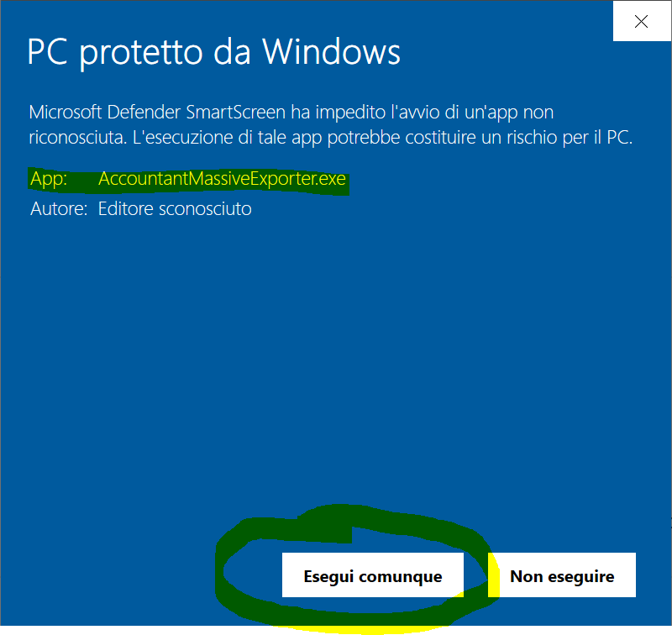The height and width of the screenshot is (635, 672).
Task: Close the SmartScreen dialog with the X
Action: click(x=642, y=21)
